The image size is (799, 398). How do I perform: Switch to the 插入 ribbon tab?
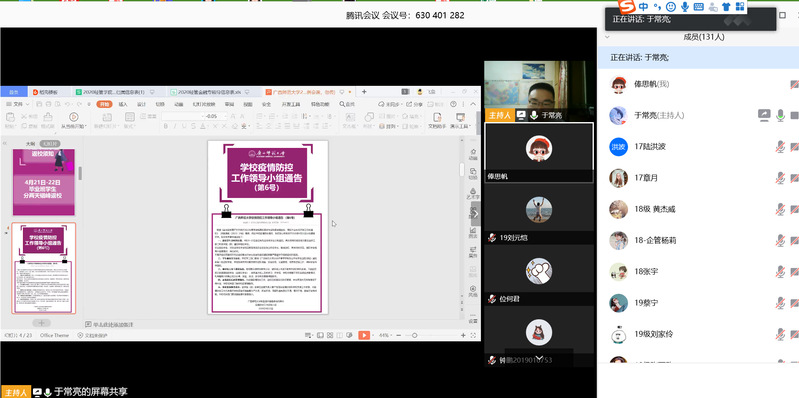[x=123, y=104]
